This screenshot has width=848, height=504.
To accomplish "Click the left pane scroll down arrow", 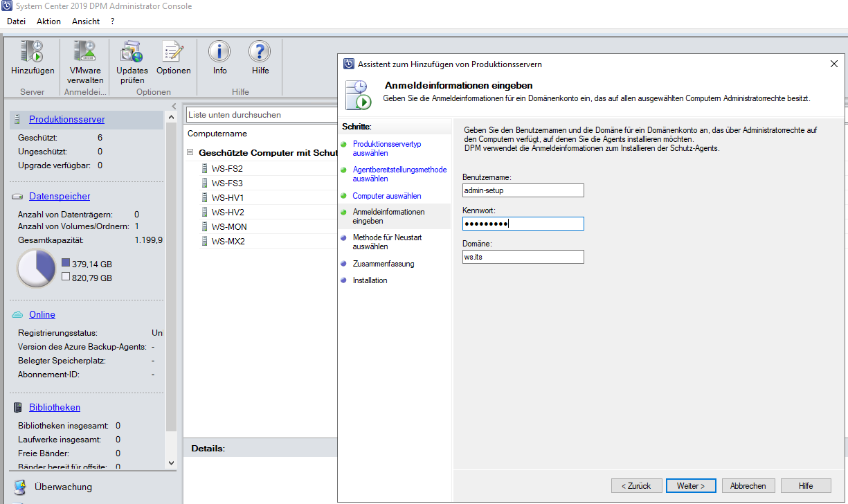I will click(x=172, y=462).
